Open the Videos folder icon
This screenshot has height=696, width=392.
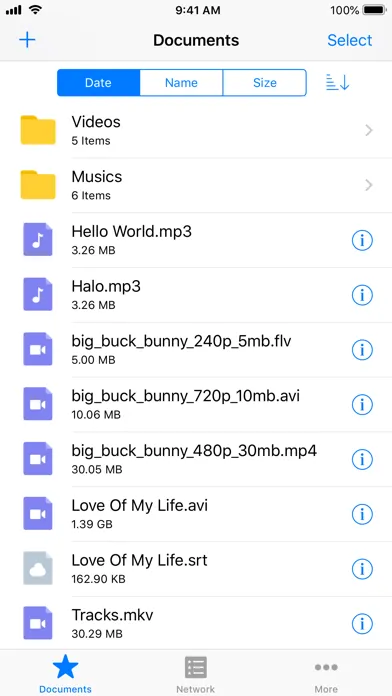coord(38,130)
